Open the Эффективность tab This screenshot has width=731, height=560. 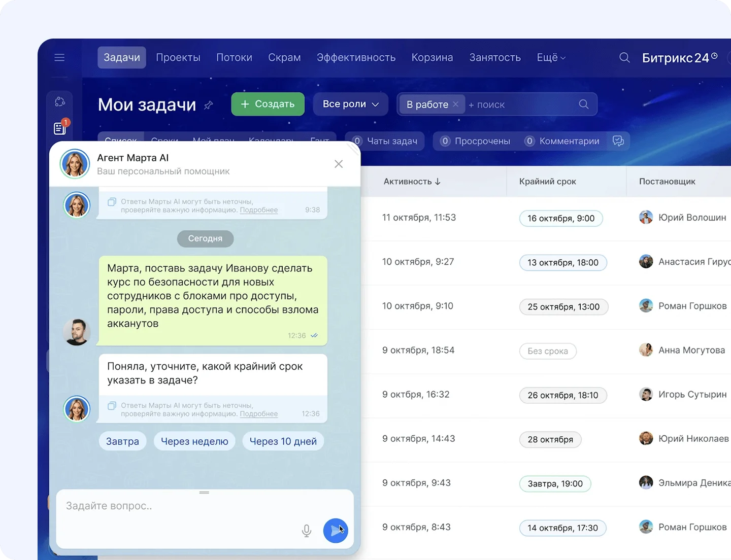(356, 58)
